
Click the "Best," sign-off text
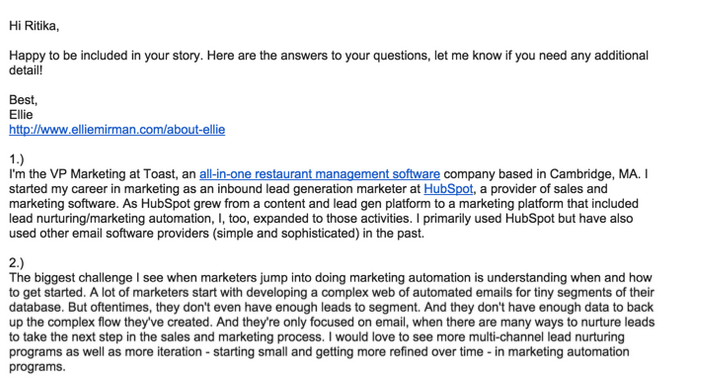pyautogui.click(x=23, y=100)
